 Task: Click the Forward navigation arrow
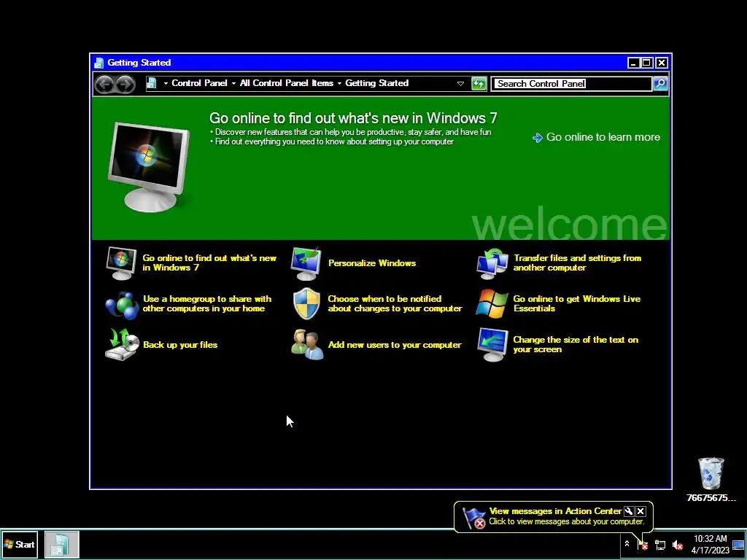[125, 84]
